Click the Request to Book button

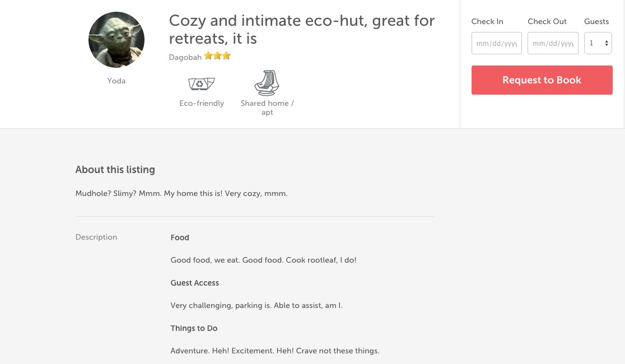click(x=542, y=80)
